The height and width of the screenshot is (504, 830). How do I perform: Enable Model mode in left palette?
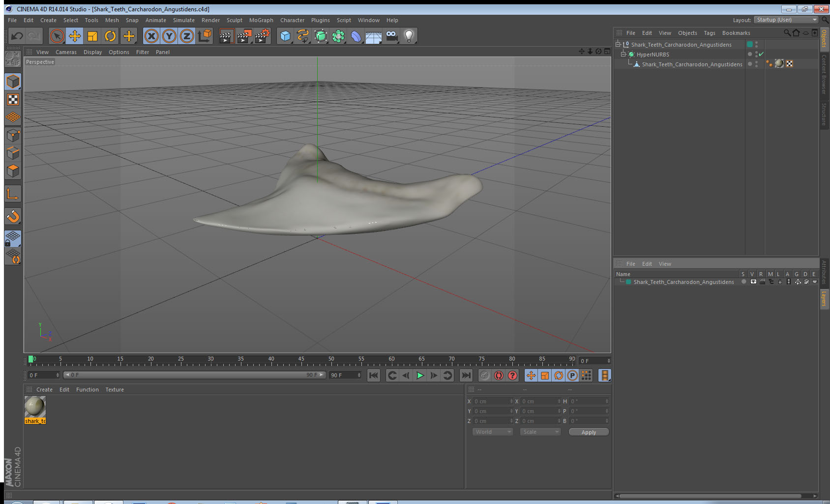click(13, 82)
